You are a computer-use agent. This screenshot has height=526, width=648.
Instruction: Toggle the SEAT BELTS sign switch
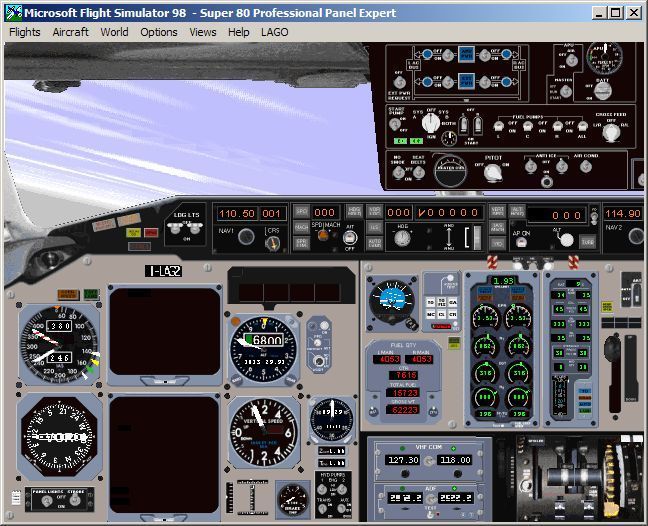[419, 173]
